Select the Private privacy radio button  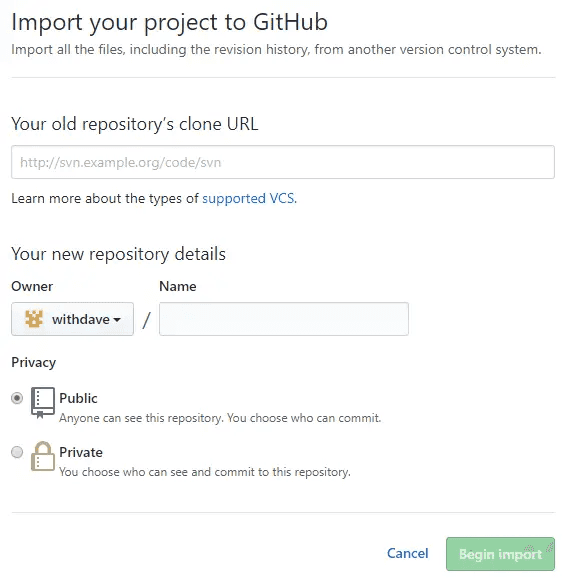pos(17,452)
